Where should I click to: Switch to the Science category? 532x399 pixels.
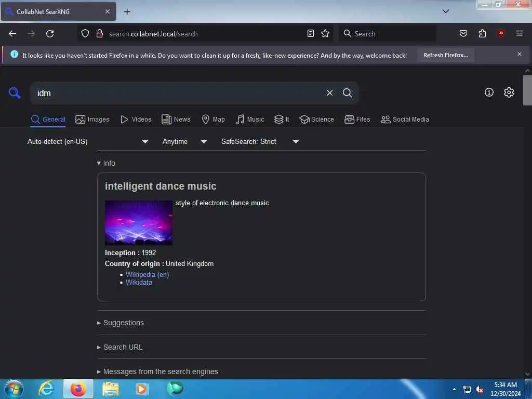(x=316, y=119)
